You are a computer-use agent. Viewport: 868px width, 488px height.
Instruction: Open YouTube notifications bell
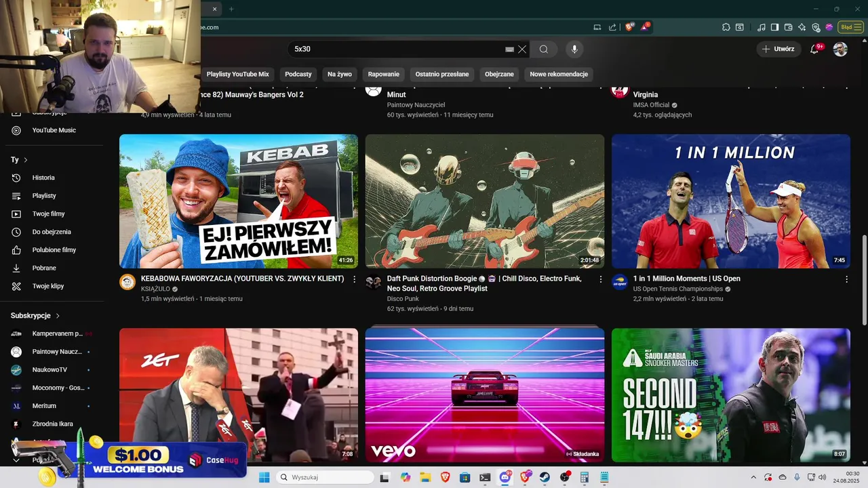pos(814,49)
